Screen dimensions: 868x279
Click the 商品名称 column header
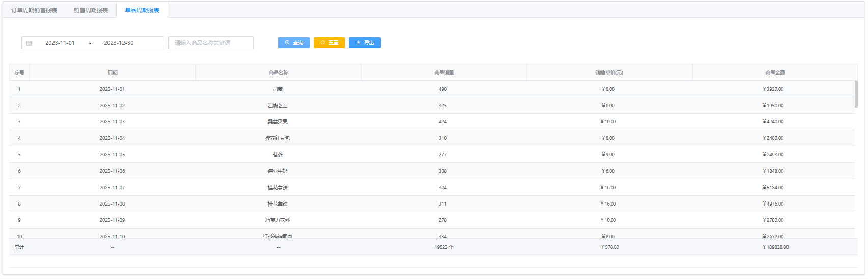tap(278, 73)
